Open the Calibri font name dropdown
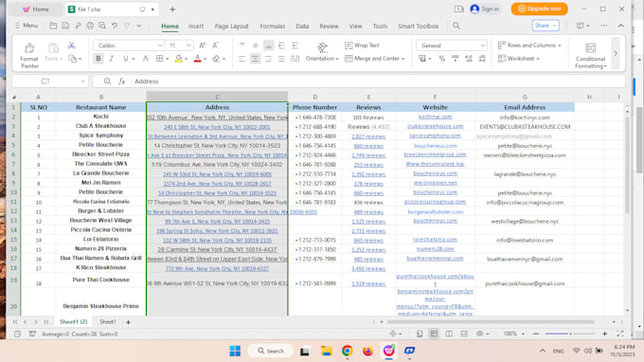The image size is (644, 362). pyautogui.click(x=160, y=45)
